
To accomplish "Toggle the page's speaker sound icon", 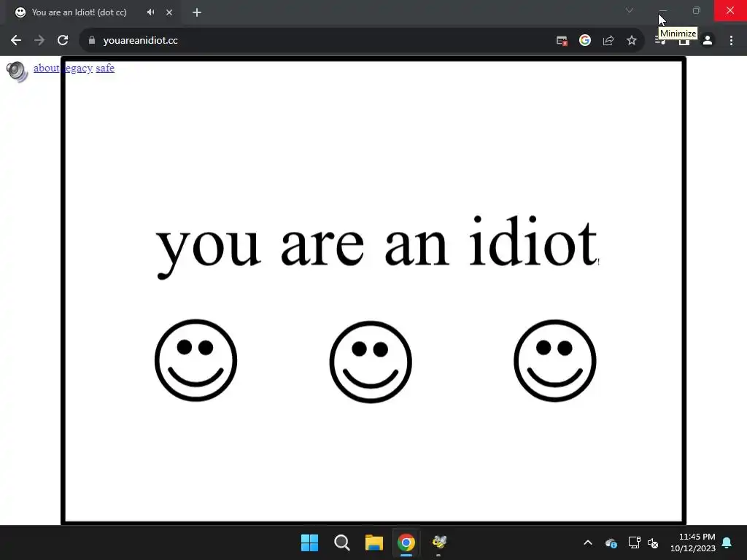I will (x=18, y=72).
